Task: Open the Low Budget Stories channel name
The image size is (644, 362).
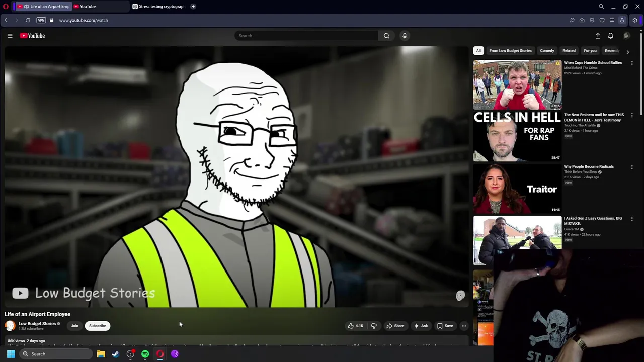Action: pos(37,324)
